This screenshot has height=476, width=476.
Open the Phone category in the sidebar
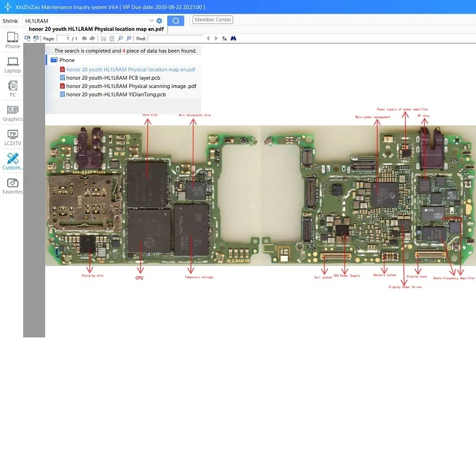tap(12, 40)
